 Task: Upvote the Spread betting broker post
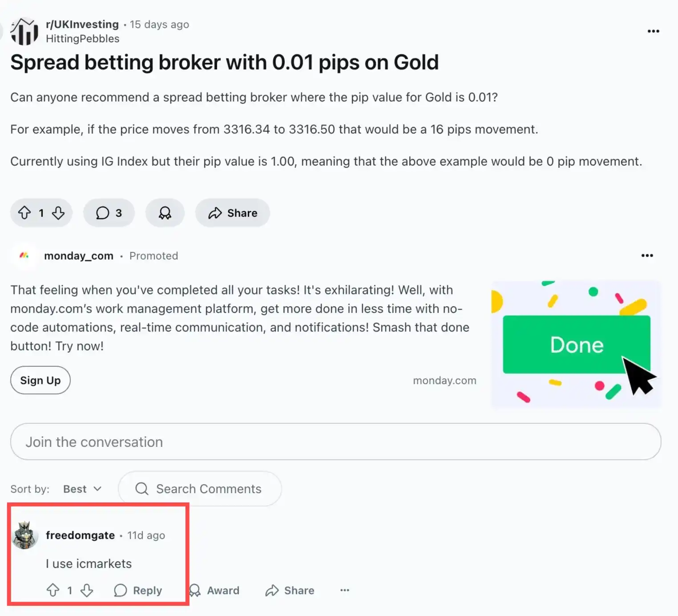click(x=24, y=213)
